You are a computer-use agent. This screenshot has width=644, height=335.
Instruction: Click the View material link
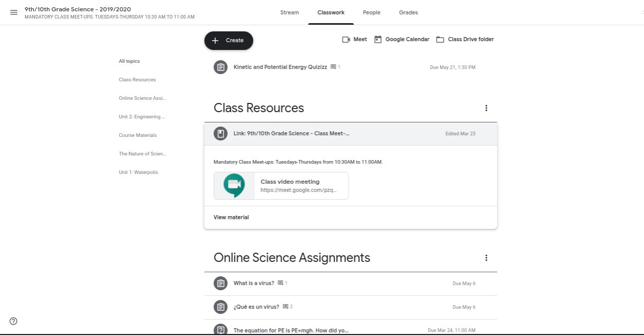coord(231,218)
